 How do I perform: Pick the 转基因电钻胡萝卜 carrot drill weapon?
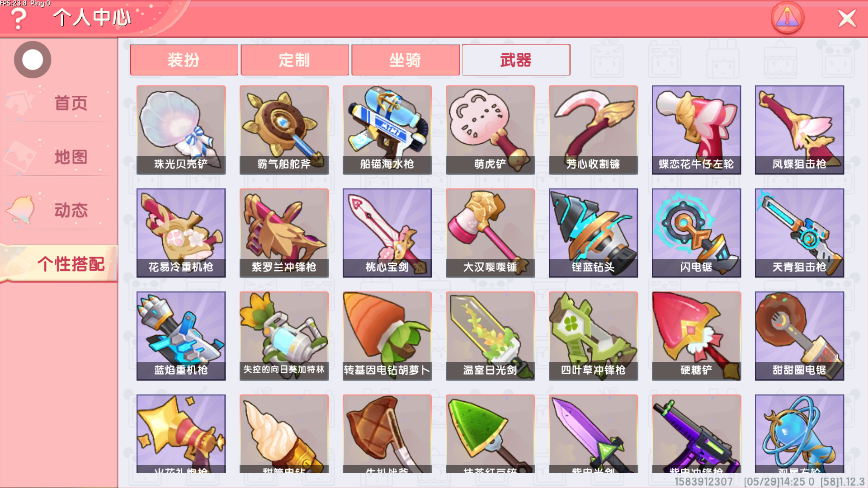point(387,336)
